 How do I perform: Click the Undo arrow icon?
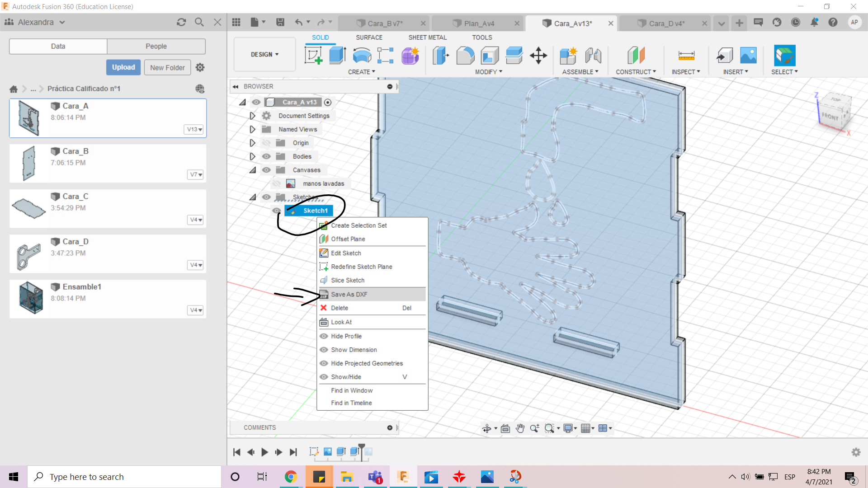[299, 22]
